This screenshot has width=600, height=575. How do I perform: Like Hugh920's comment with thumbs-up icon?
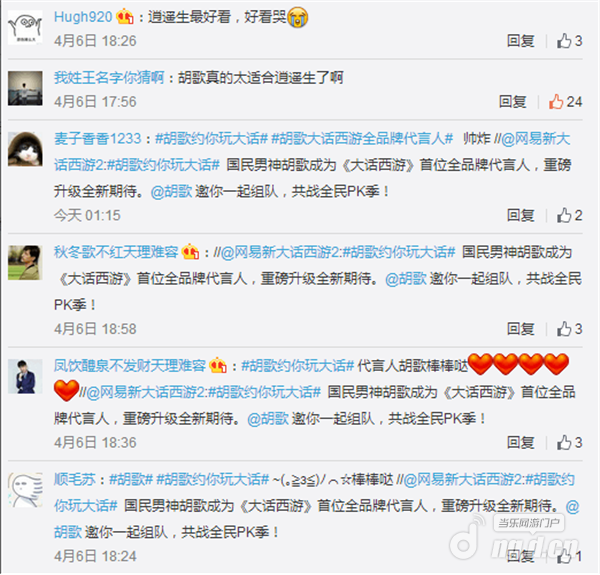coord(564,41)
